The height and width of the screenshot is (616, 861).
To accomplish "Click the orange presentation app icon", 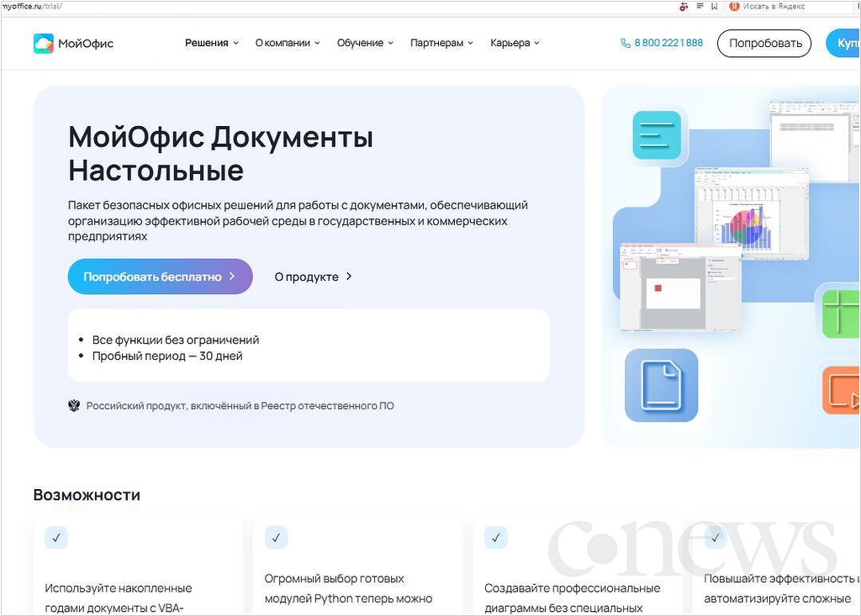I will [842, 387].
